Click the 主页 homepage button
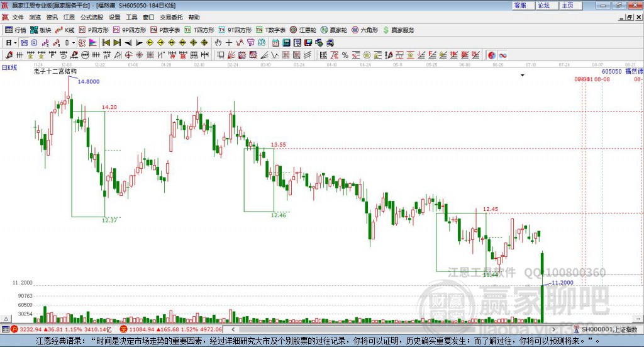 pos(570,5)
